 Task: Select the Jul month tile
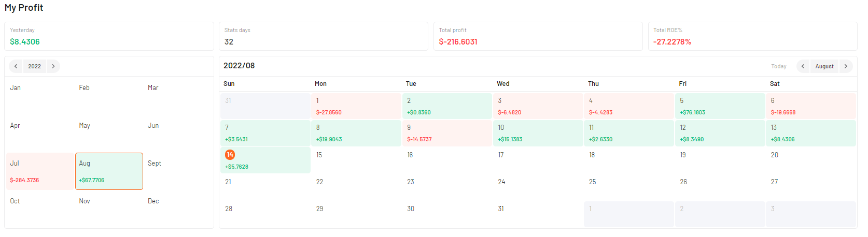40,171
